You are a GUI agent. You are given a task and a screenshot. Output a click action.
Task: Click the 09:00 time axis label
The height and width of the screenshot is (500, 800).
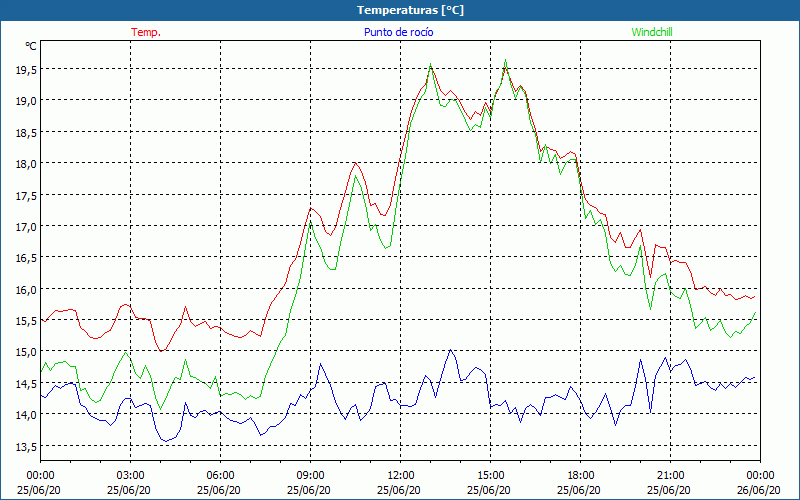click(310, 476)
